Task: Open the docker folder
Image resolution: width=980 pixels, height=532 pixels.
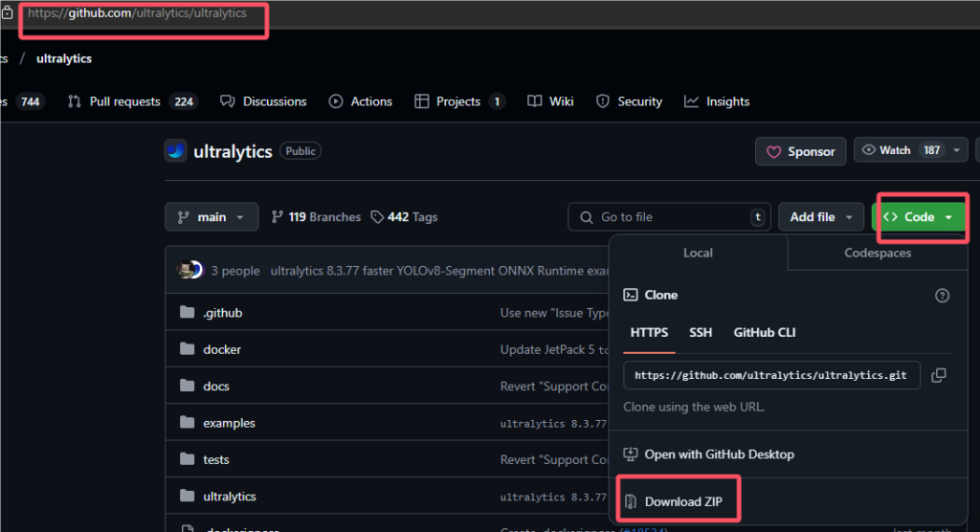Action: [222, 349]
